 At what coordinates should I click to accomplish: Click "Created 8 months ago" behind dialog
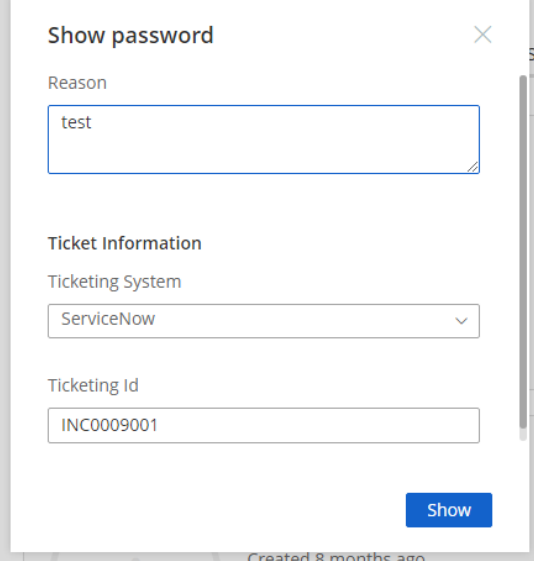click(336, 557)
